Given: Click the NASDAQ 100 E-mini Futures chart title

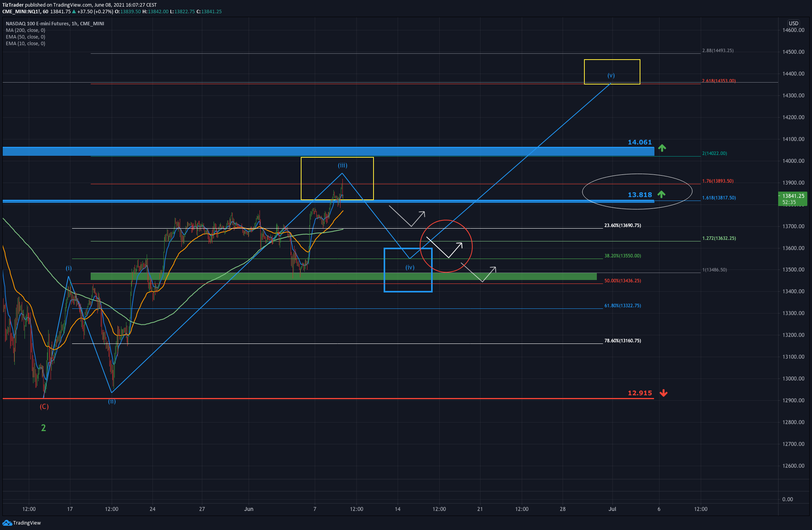Looking at the screenshot, I should click(55, 24).
